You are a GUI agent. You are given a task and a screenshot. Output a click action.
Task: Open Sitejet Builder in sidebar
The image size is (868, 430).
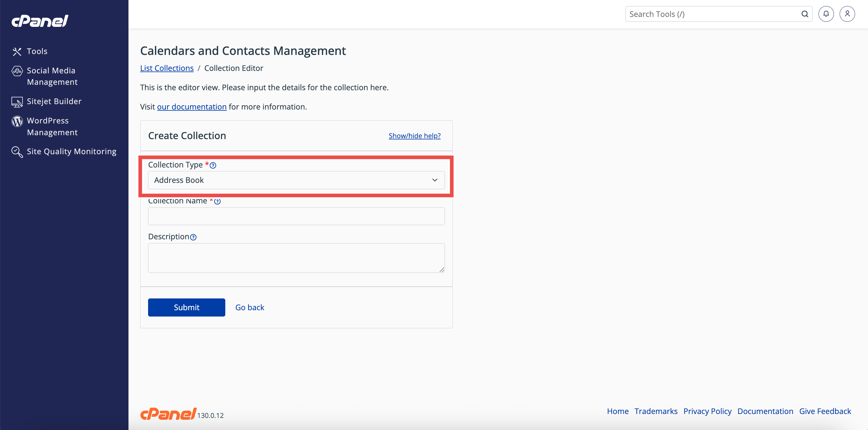(54, 101)
